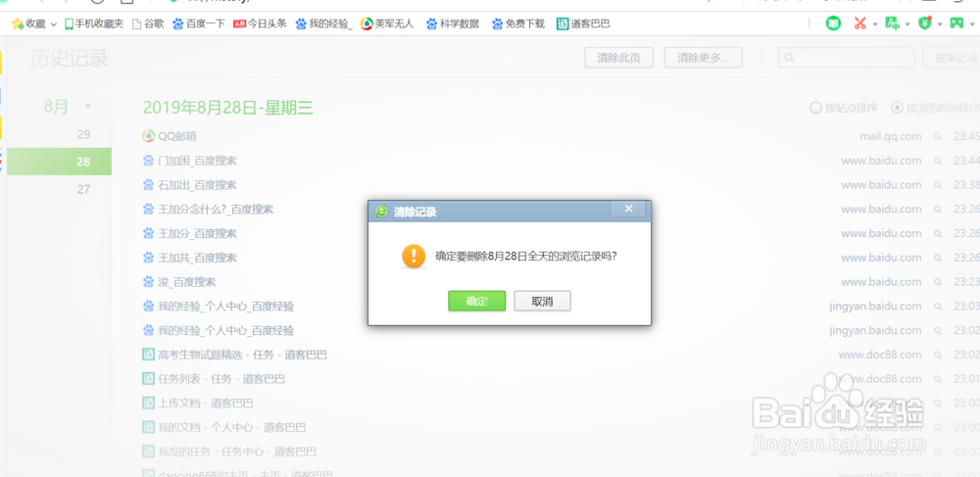Click the green game controller icon
980x477 pixels.
click(956, 24)
